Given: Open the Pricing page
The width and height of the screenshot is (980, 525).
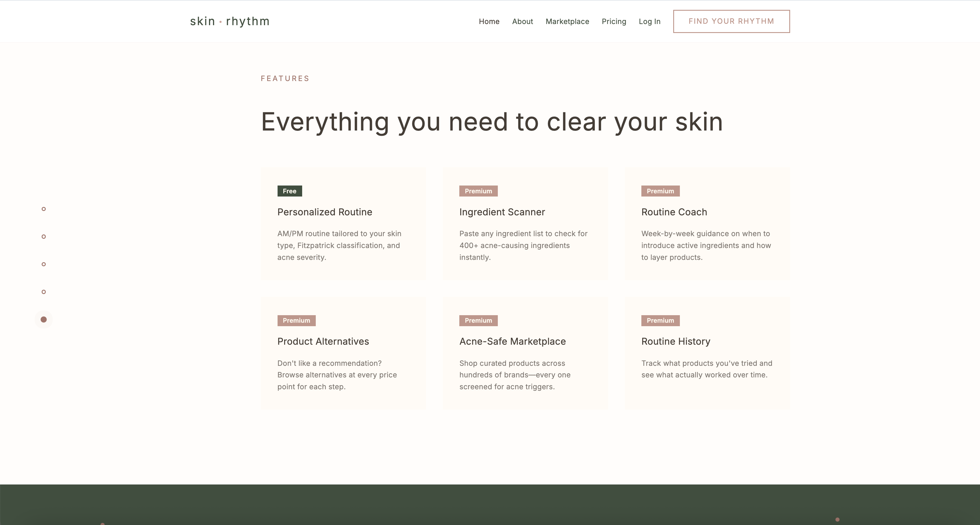Looking at the screenshot, I should [614, 21].
